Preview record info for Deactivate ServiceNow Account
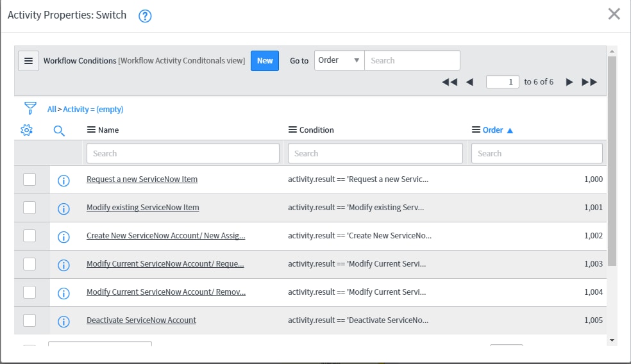 point(63,321)
